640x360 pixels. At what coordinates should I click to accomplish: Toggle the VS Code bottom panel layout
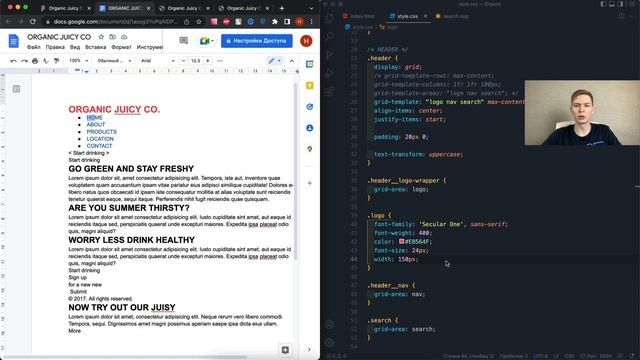pyautogui.click(x=612, y=4)
